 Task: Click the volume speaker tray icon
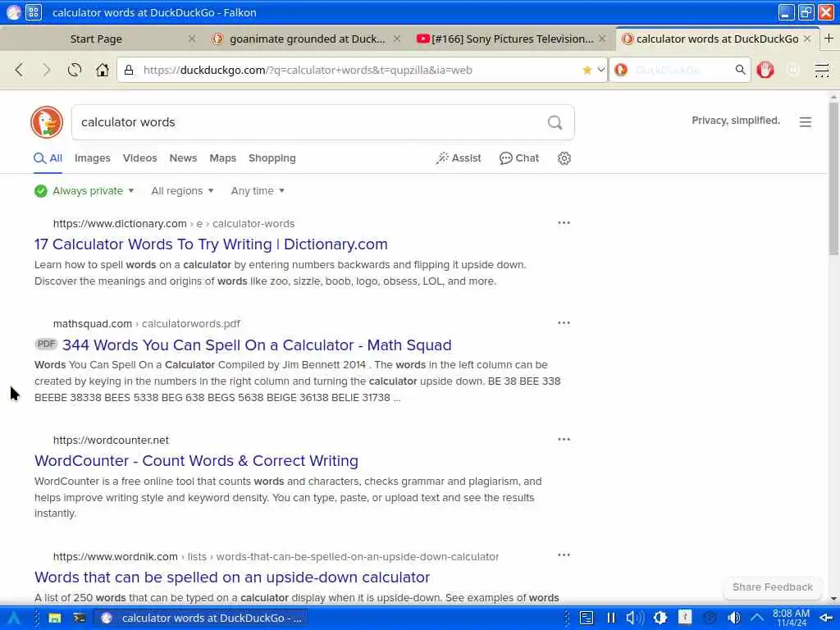point(733,619)
